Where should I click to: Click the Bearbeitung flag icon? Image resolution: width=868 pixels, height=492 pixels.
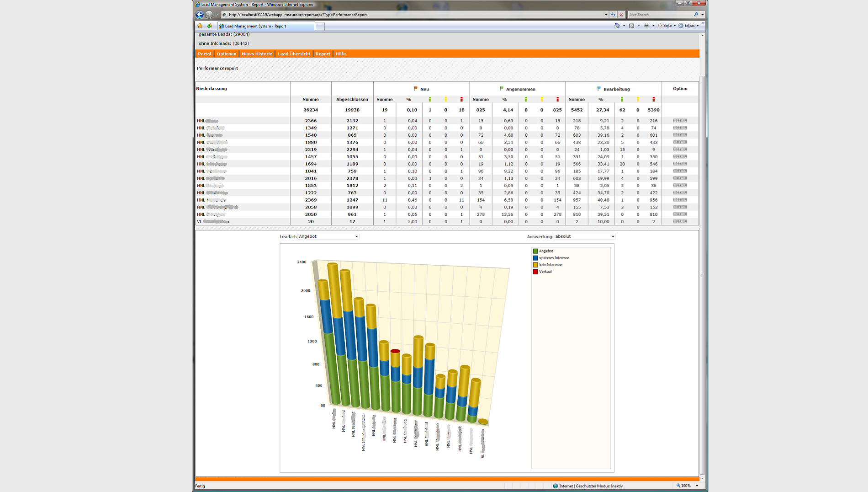599,89
